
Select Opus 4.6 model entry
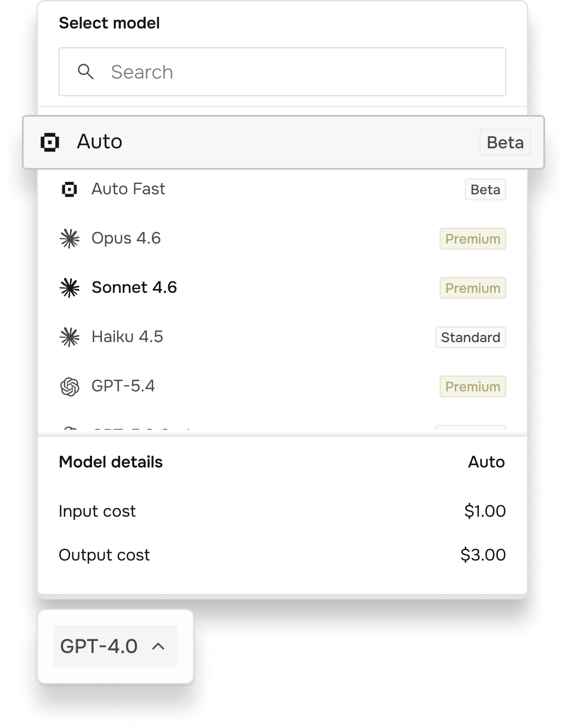point(283,239)
